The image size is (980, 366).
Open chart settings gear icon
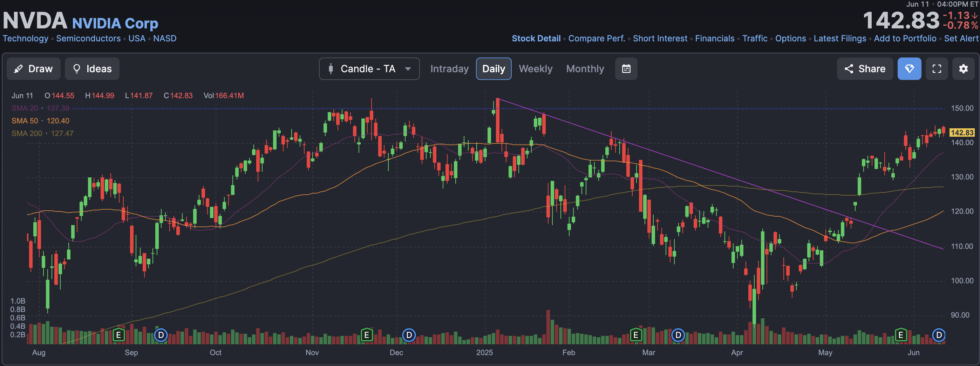click(x=963, y=69)
